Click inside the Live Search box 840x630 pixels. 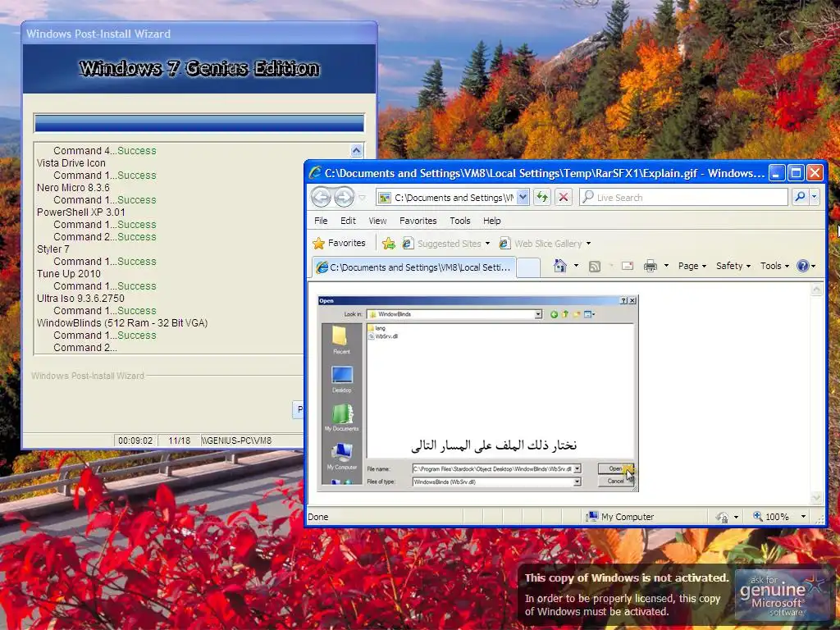[683, 197]
